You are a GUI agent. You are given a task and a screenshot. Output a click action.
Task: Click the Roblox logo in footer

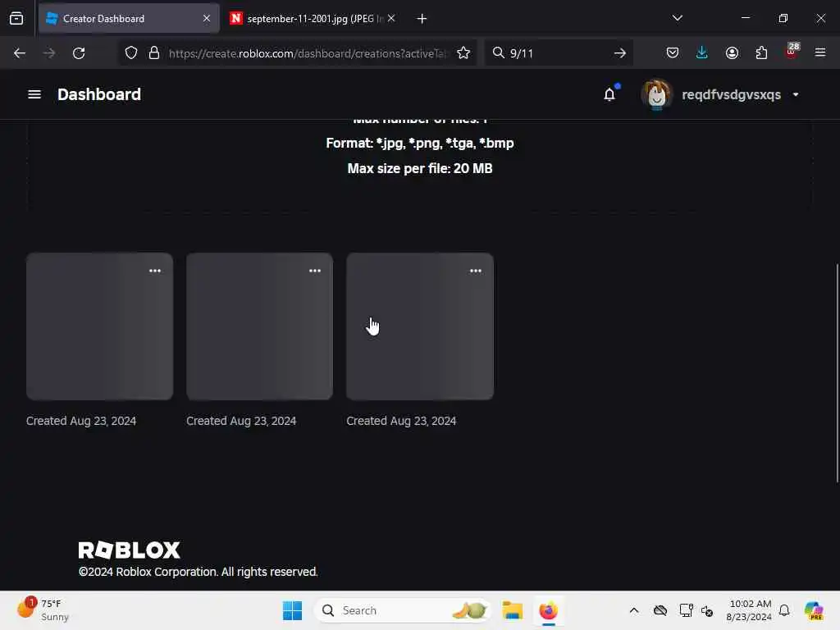click(x=129, y=550)
